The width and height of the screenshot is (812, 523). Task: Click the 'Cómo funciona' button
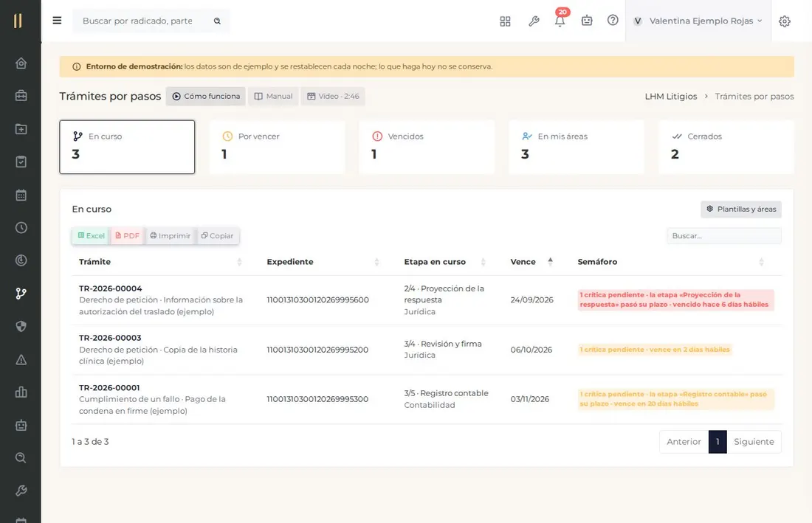(x=206, y=96)
